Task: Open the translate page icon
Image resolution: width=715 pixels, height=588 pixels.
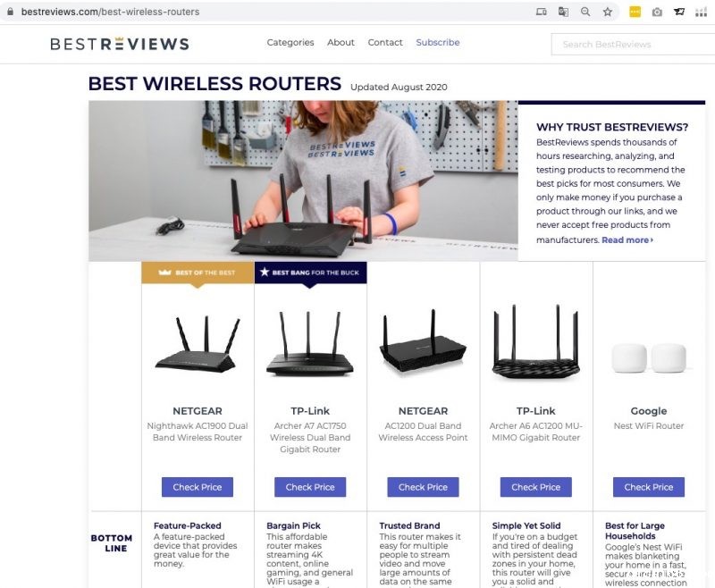Action: [563, 12]
